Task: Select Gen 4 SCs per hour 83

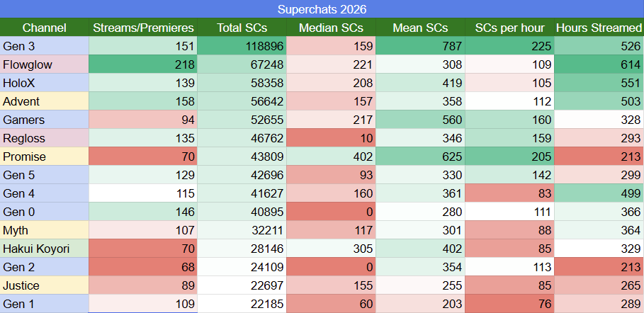Action: click(x=509, y=193)
